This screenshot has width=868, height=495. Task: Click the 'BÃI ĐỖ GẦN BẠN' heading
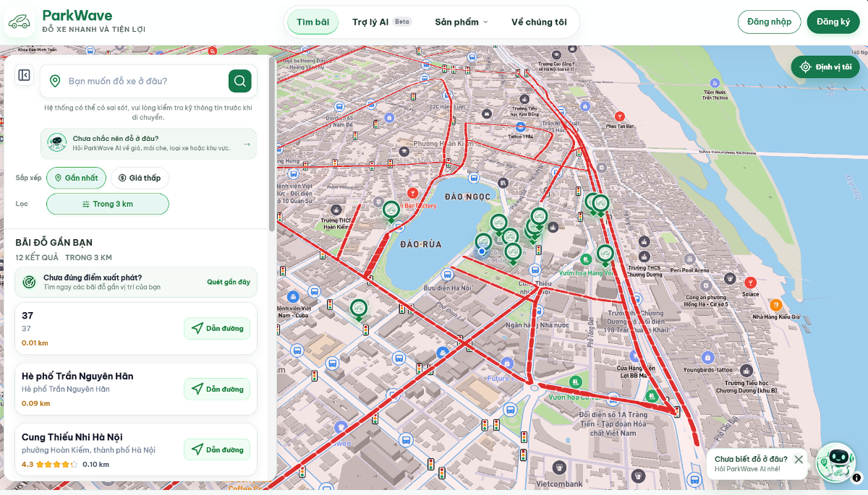54,242
